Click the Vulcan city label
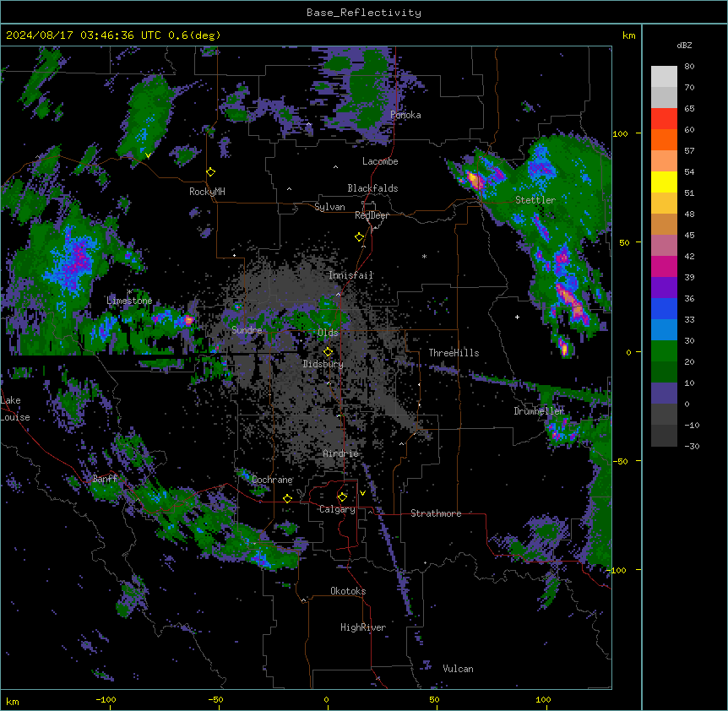The height and width of the screenshot is (711, 728). tap(459, 669)
